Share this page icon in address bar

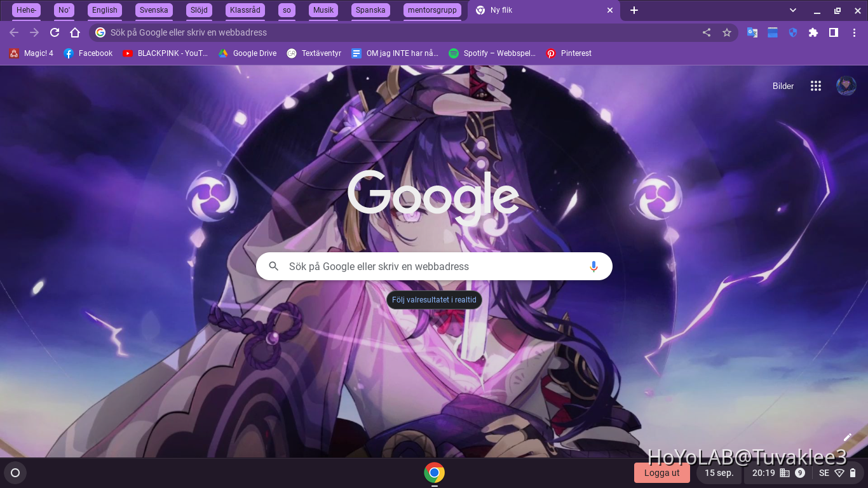(707, 32)
